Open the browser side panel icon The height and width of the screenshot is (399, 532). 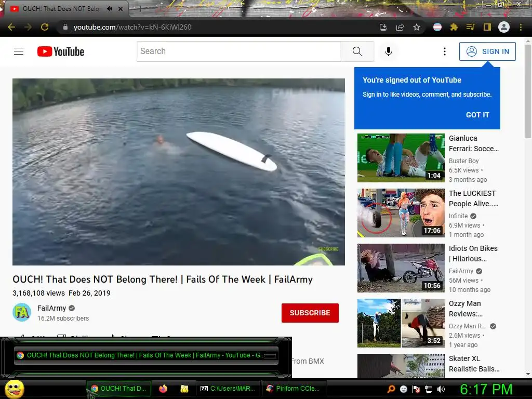pos(487,27)
